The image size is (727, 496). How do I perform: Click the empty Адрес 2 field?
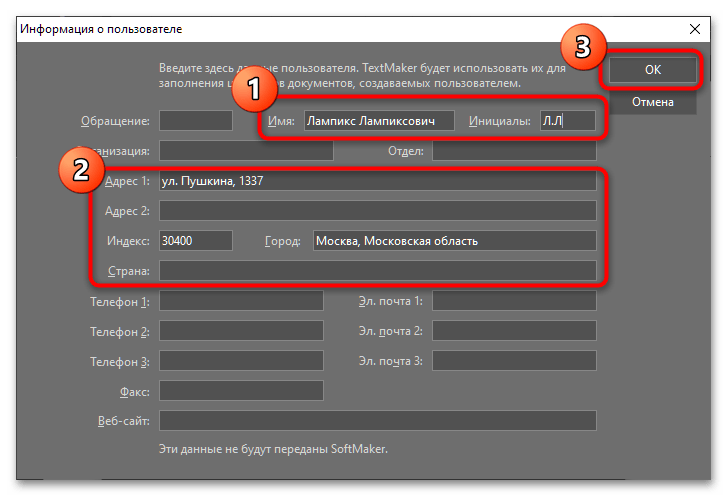point(377,211)
